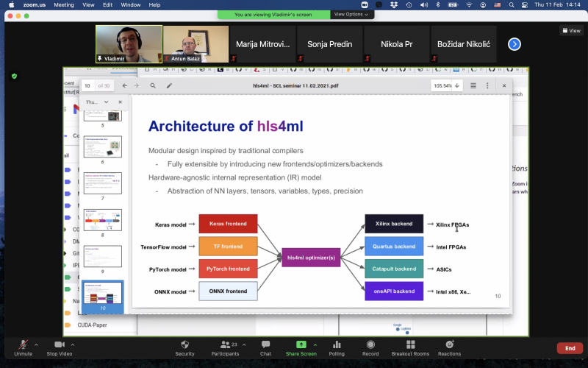Select Vladimir's video thumbnail

(x=129, y=44)
